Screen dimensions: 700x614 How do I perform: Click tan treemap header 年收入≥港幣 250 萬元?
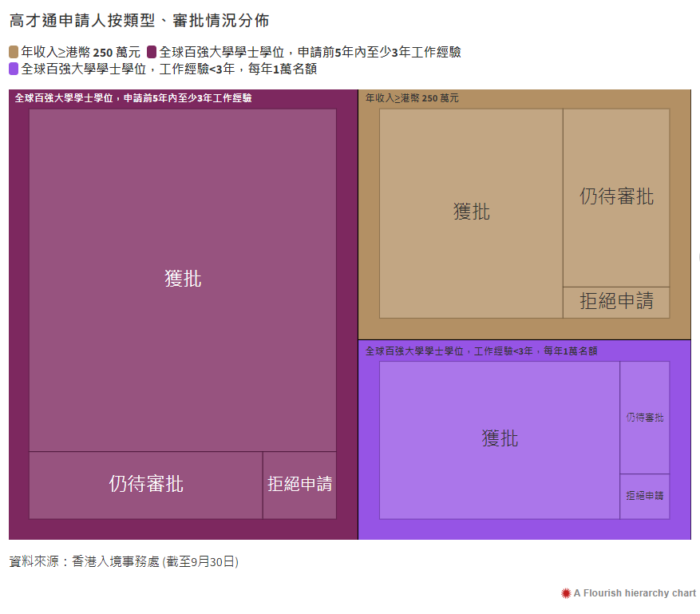[412, 97]
